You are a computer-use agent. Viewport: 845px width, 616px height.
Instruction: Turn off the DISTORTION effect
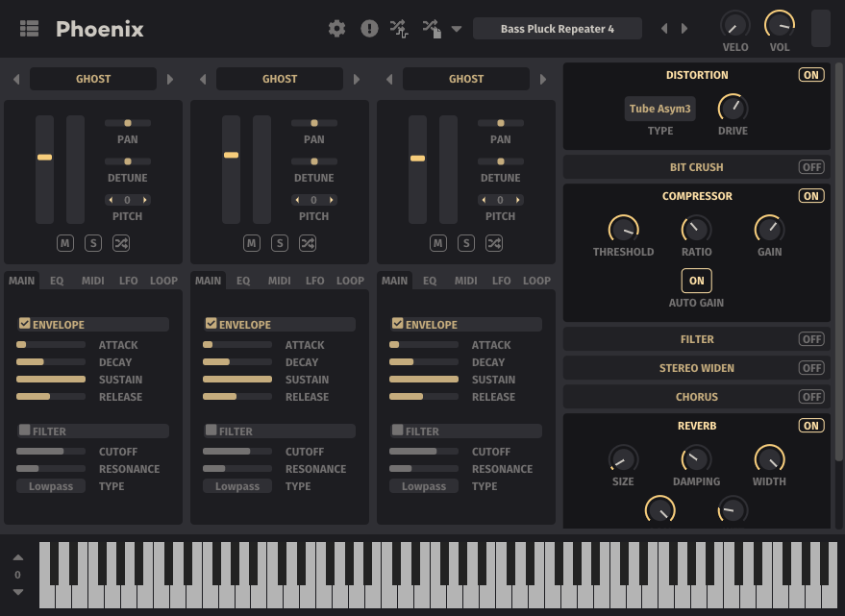[811, 75]
